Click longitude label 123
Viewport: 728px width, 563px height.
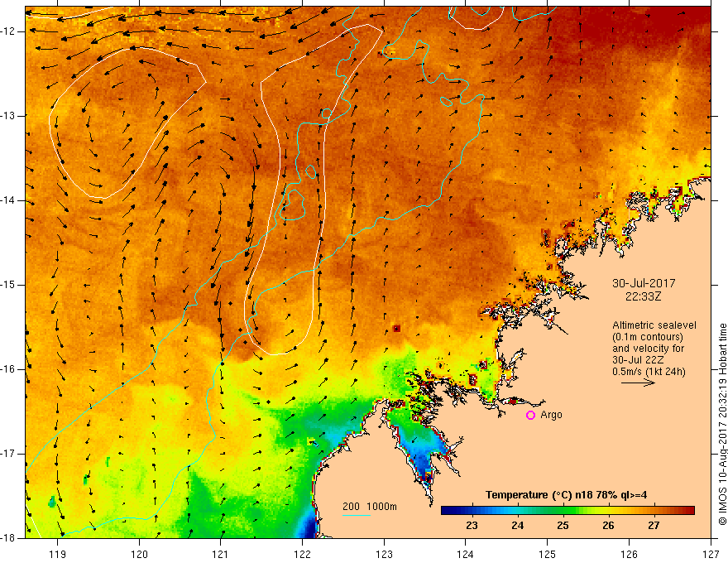pyautogui.click(x=384, y=554)
